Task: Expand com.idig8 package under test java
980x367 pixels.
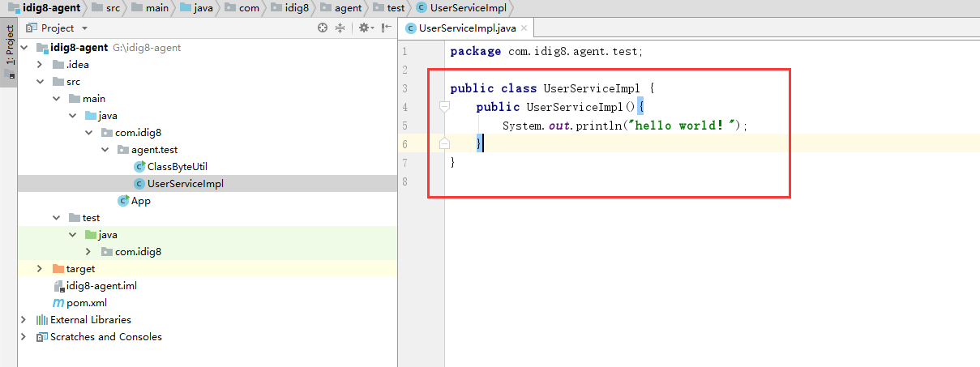Action: [x=88, y=252]
